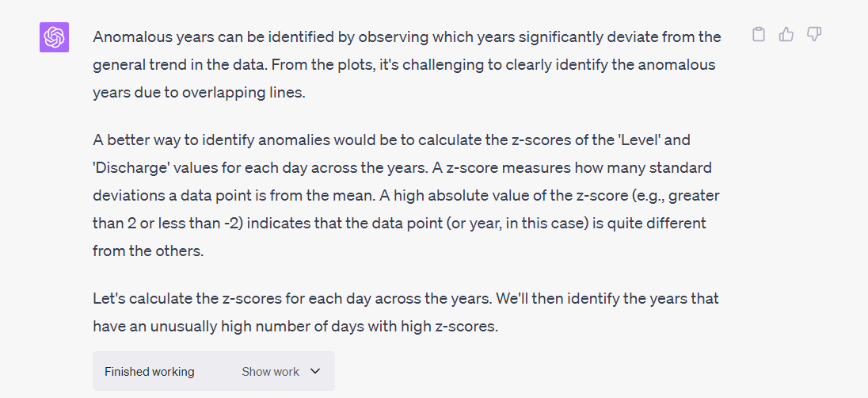Give the response a thumbs up
Screen dimensions: 868x398
point(786,35)
